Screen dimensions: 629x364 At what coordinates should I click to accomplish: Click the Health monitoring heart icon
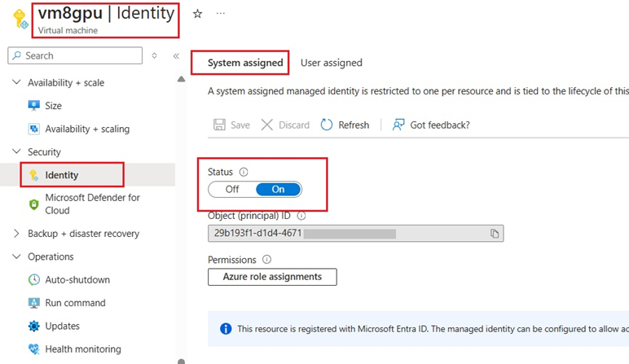click(x=34, y=349)
